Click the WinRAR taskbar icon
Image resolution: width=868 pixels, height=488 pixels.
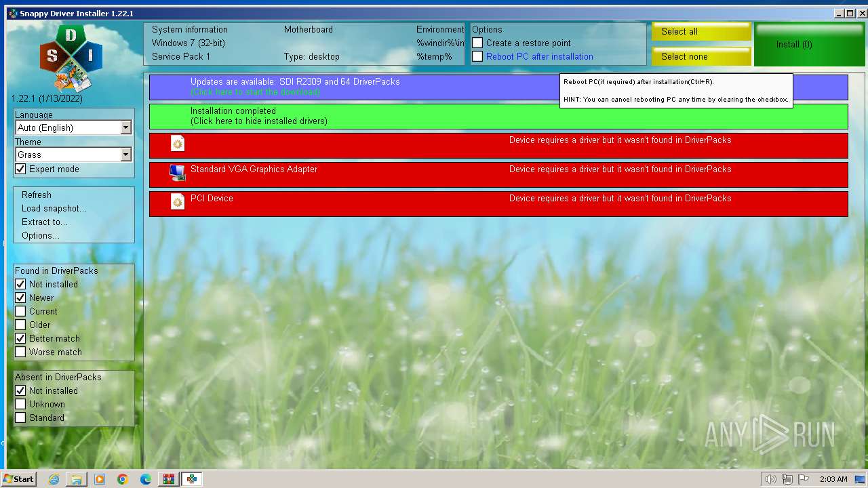pos(169,479)
